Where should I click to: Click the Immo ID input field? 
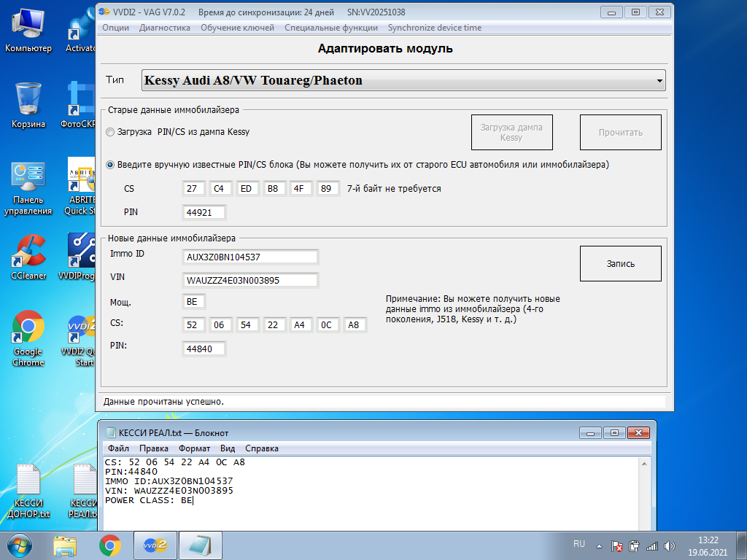[x=250, y=257]
